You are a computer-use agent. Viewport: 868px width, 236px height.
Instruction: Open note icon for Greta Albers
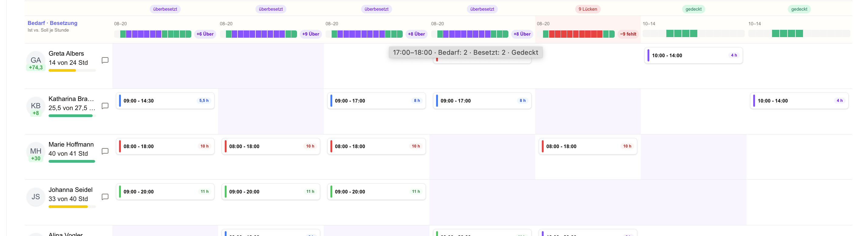[x=105, y=61]
